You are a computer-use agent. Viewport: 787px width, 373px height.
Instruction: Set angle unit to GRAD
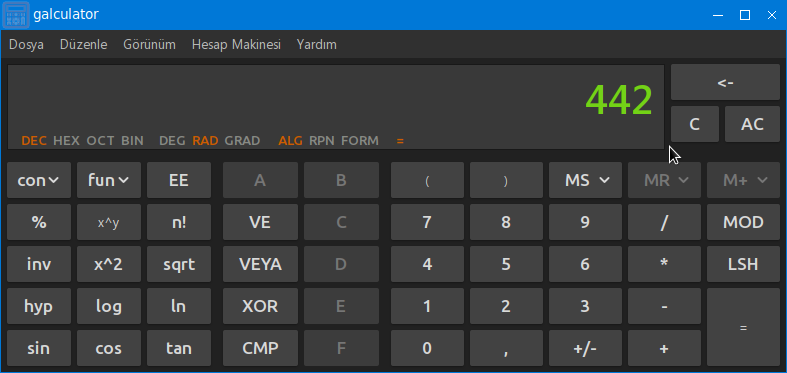242,141
